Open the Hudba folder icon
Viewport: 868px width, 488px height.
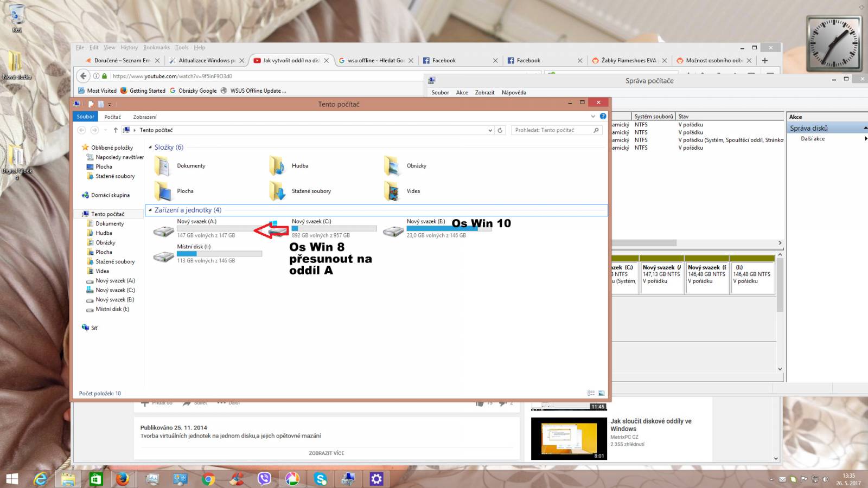(x=277, y=166)
